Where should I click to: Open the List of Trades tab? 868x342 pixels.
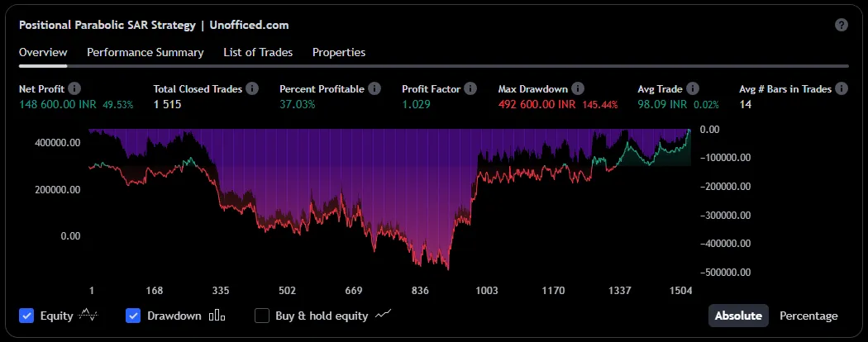(x=258, y=52)
